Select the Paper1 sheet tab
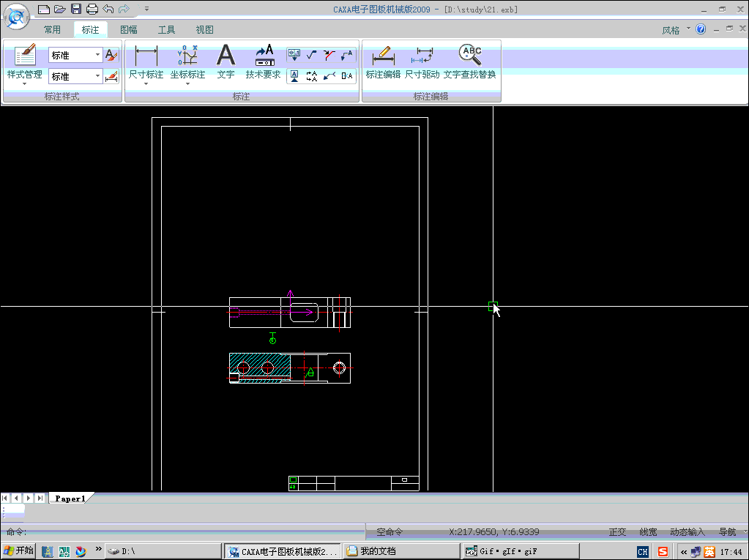 70,499
